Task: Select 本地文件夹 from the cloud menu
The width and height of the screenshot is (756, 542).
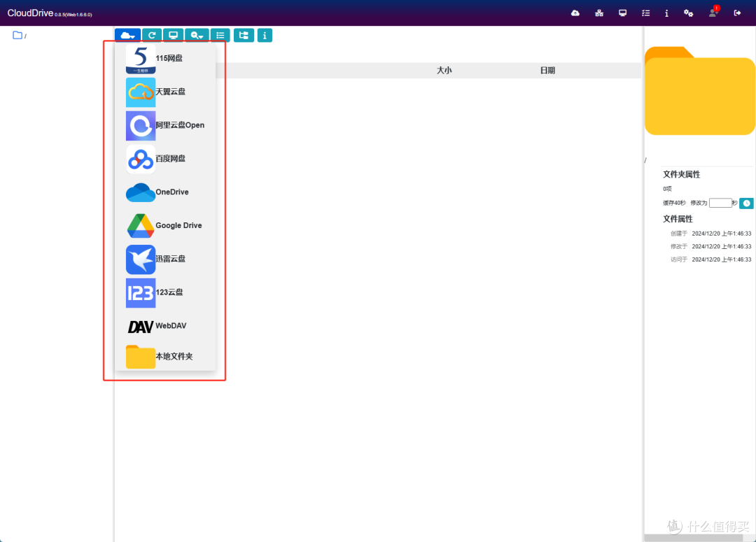Action: [x=165, y=357]
